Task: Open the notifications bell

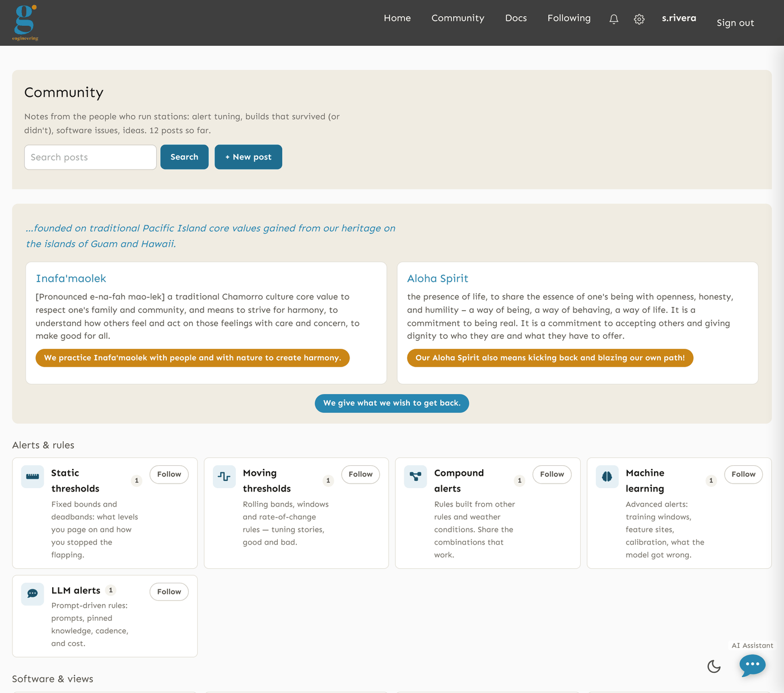Action: [614, 19]
